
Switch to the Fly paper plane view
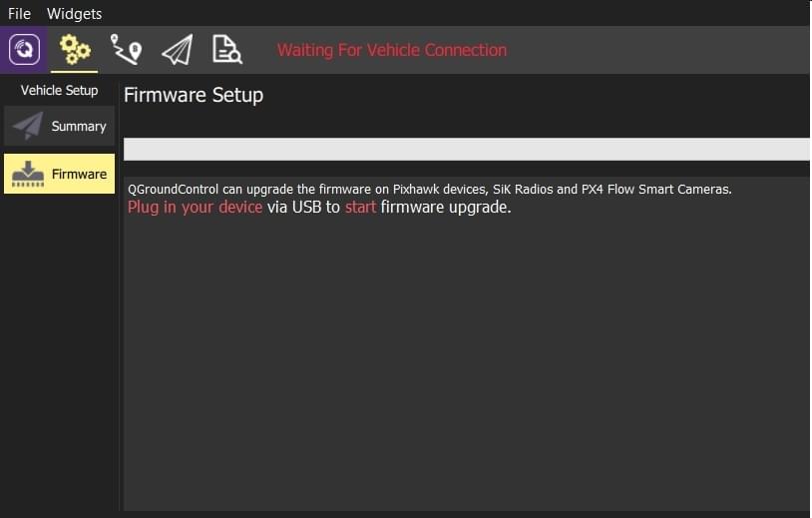[x=178, y=50]
